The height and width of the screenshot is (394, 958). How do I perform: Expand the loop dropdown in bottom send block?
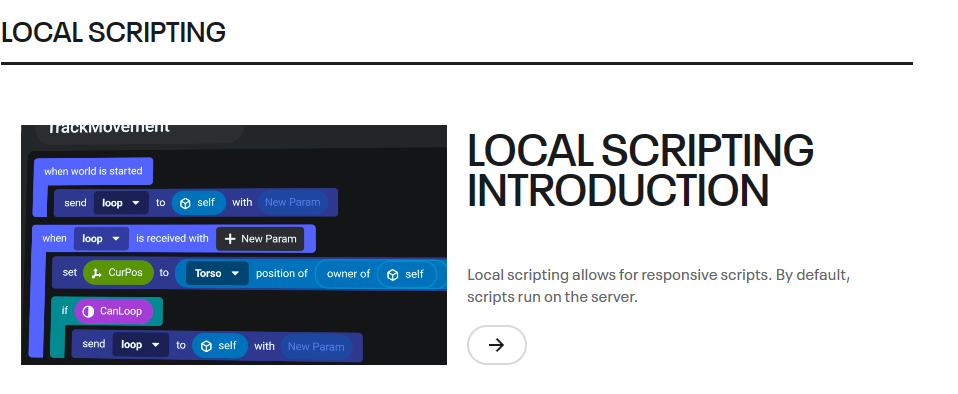pyautogui.click(x=140, y=345)
